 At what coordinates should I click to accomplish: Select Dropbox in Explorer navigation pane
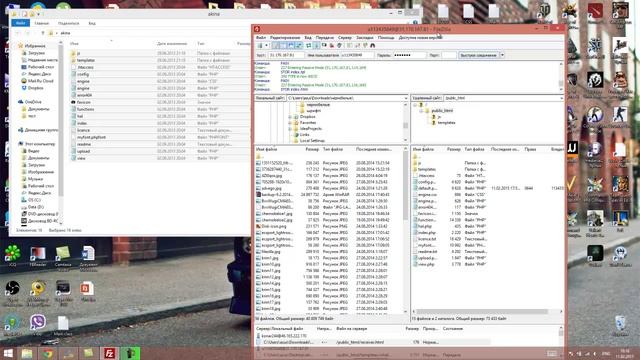tap(36, 88)
